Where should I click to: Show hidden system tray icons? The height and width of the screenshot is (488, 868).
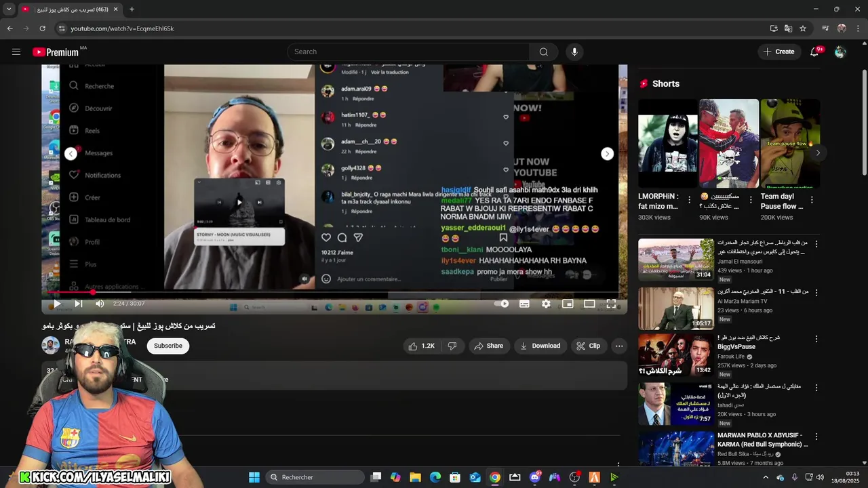point(766,477)
